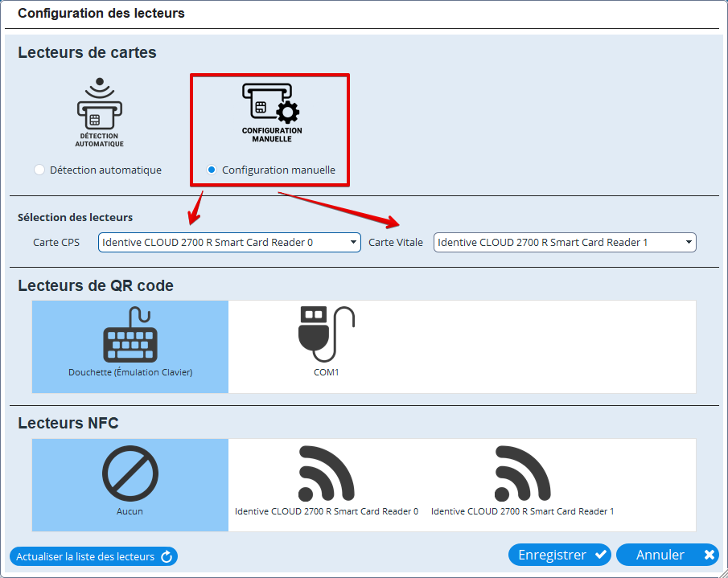Image resolution: width=728 pixels, height=578 pixels.
Task: Pick NFC Smart Card Reader 1 icon
Action: 522,473
